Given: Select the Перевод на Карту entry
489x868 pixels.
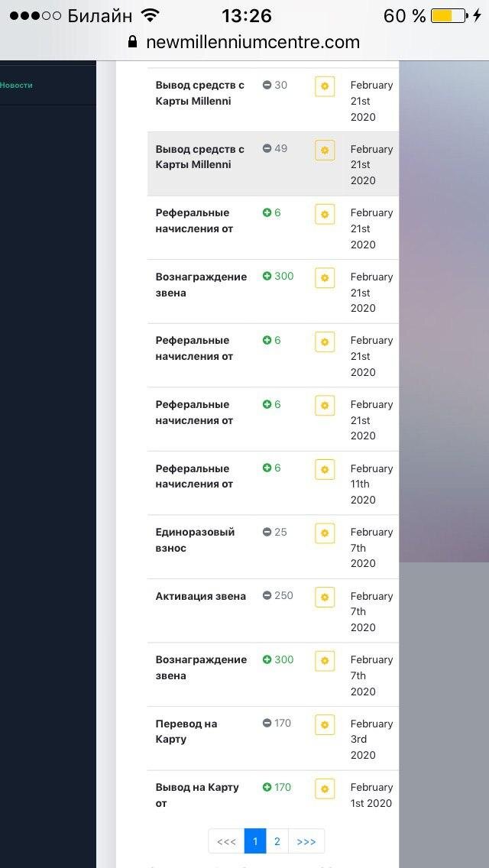Looking at the screenshot, I should tap(186, 731).
